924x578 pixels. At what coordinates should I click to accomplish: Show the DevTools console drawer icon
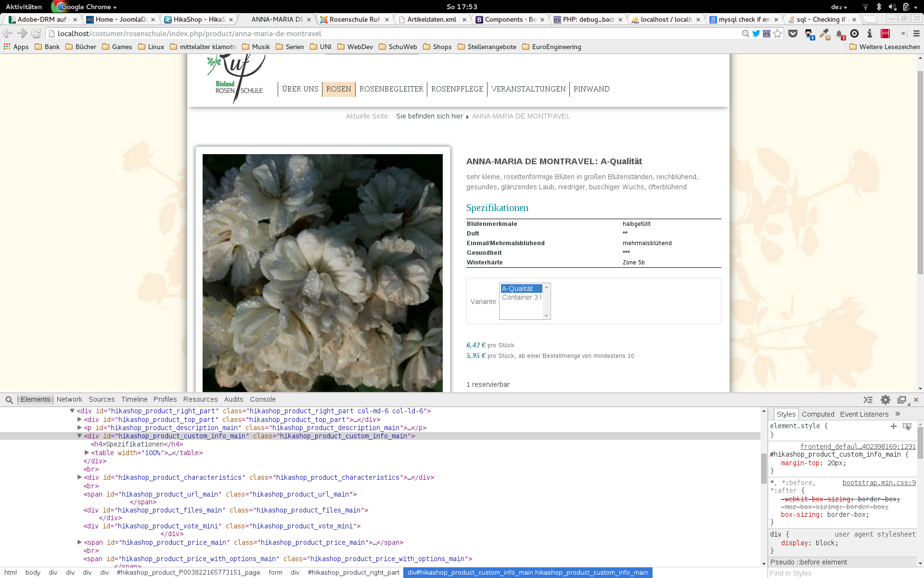coord(868,400)
